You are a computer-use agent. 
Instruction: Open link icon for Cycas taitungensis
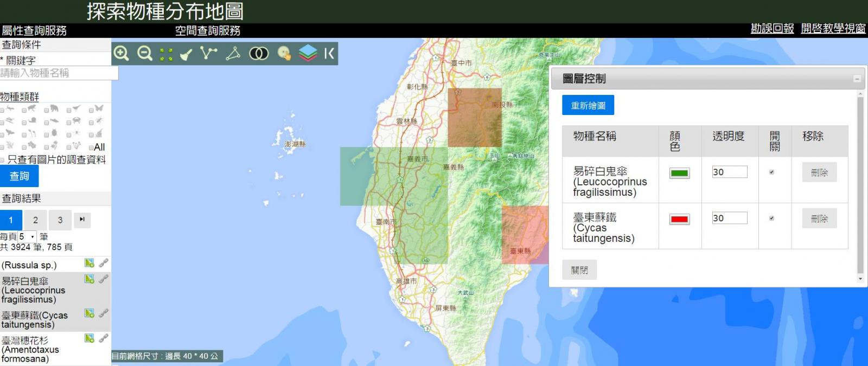(x=103, y=313)
